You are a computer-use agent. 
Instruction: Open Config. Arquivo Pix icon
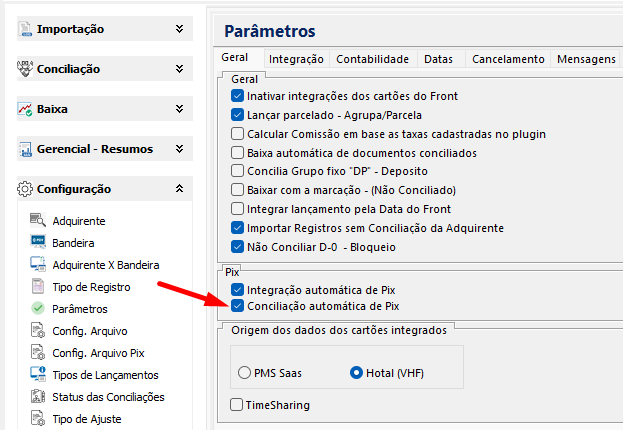38,353
